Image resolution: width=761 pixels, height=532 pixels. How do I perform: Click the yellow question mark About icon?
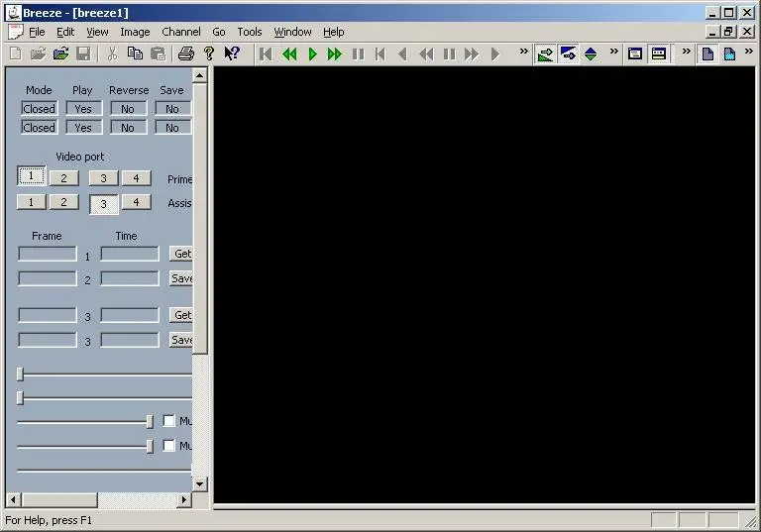209,53
